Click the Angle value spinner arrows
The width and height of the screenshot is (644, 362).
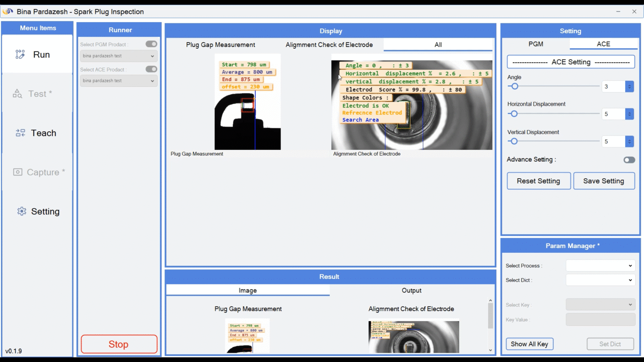tap(629, 86)
